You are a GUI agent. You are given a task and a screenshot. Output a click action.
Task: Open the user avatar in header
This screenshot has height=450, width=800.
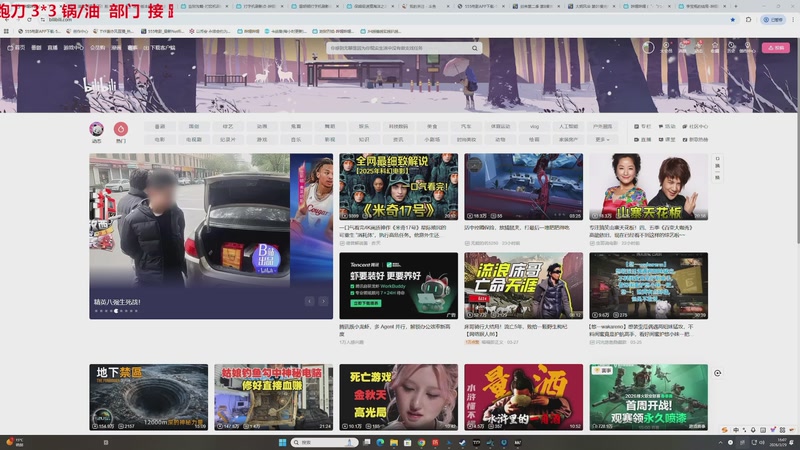648,47
